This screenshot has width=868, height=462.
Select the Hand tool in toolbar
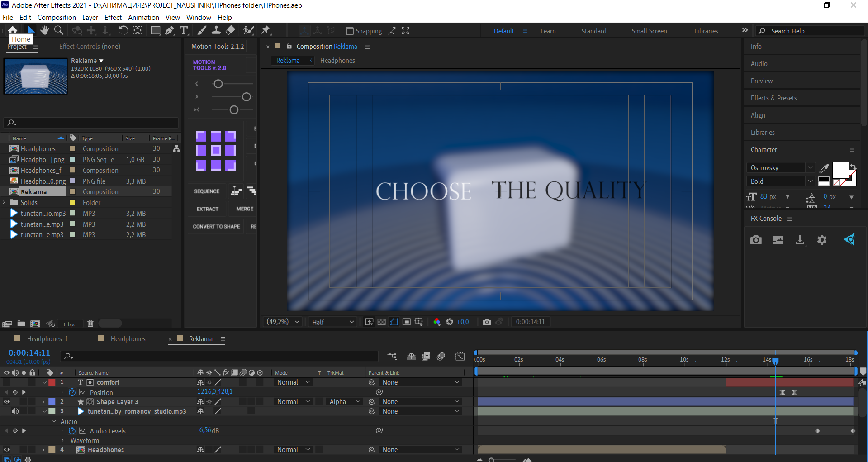44,30
